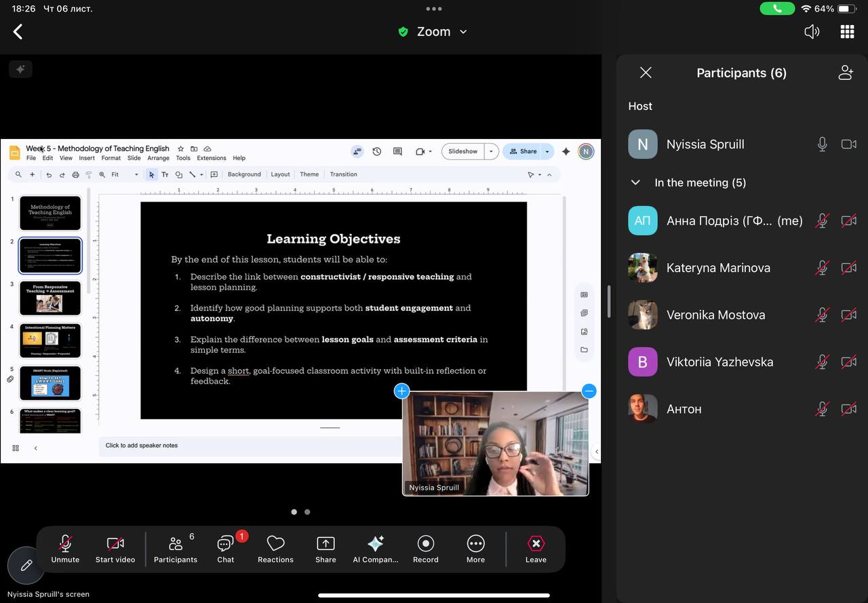Select Kateryna Marinova in participants list
The height and width of the screenshot is (603, 868).
(x=718, y=268)
